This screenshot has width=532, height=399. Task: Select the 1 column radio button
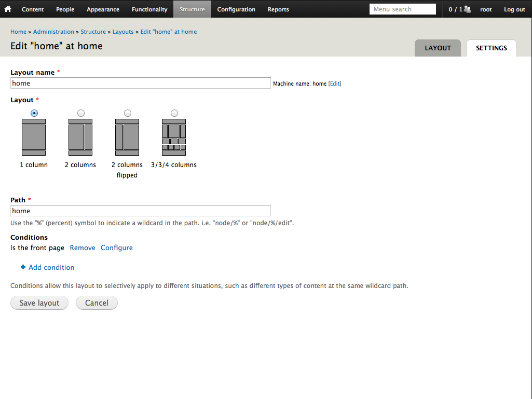pyautogui.click(x=34, y=113)
